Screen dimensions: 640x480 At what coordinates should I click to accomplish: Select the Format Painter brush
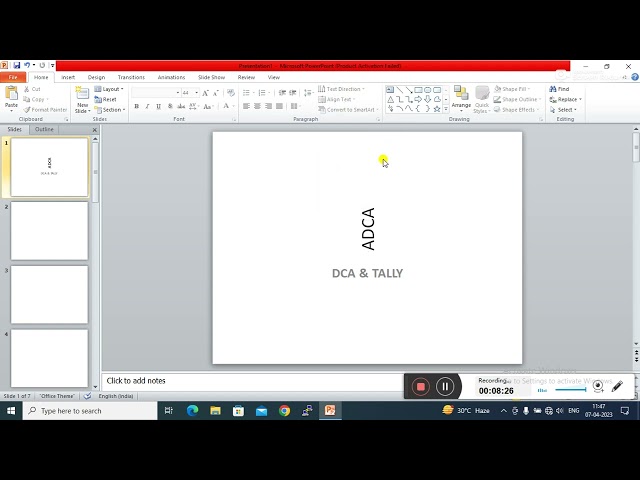[x=45, y=110]
